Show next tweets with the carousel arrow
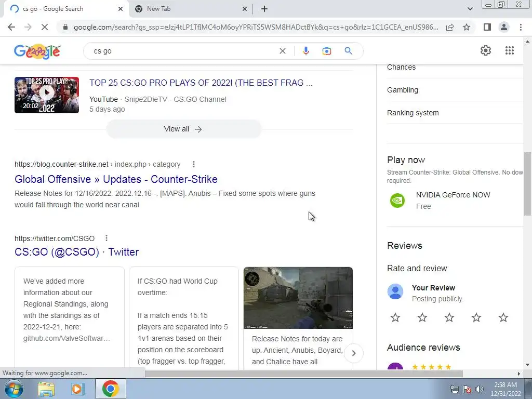This screenshot has width=532, height=399. point(353,353)
